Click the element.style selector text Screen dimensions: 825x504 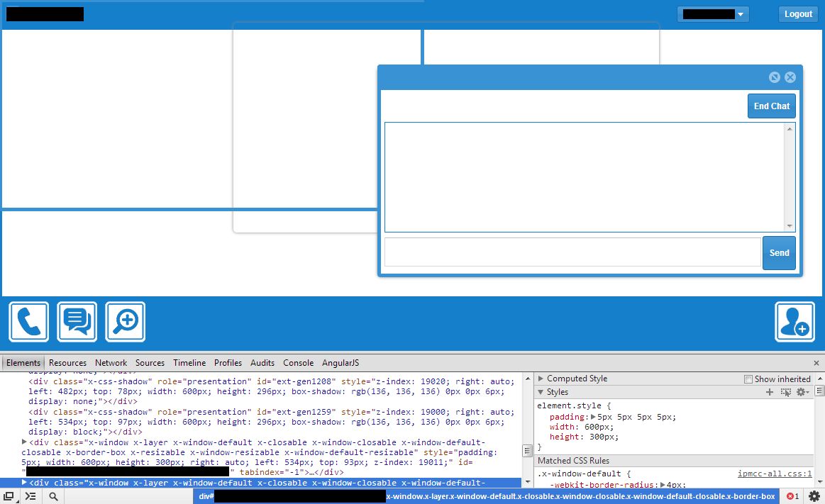(x=569, y=405)
